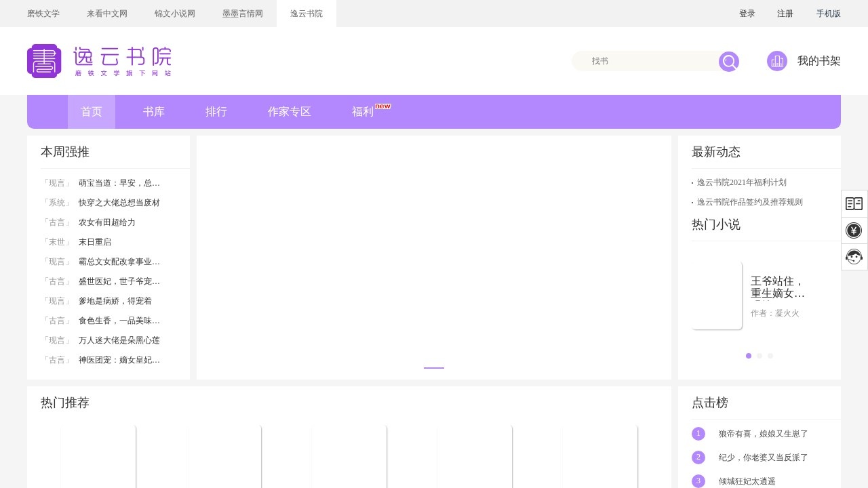Click the new badge beside 福利
Image resolution: width=868 pixels, height=488 pixels.
[x=383, y=106]
